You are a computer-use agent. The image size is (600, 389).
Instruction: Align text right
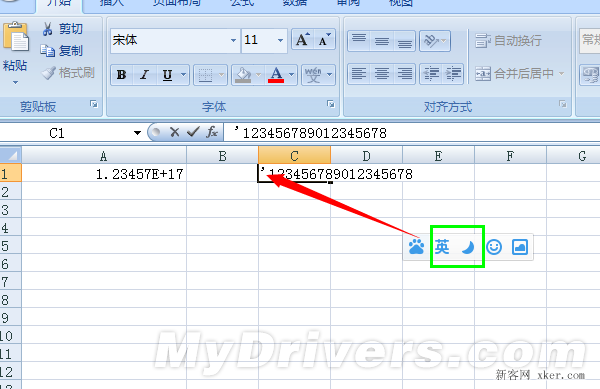tap(404, 73)
